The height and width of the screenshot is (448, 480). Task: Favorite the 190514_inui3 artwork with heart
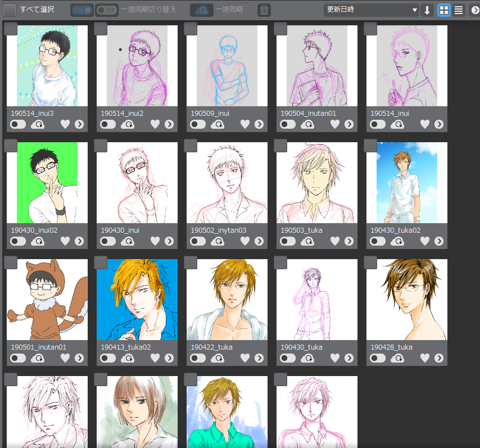coord(65,124)
